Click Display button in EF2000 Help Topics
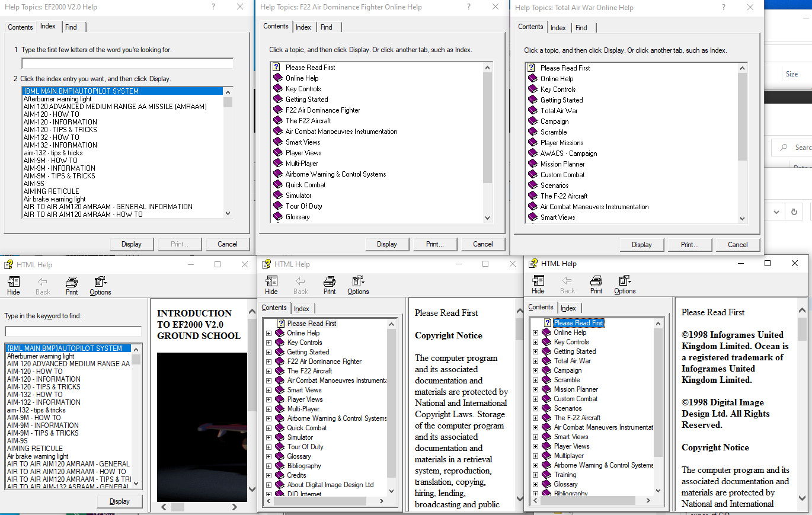Image resolution: width=812 pixels, height=515 pixels. pyautogui.click(x=132, y=244)
